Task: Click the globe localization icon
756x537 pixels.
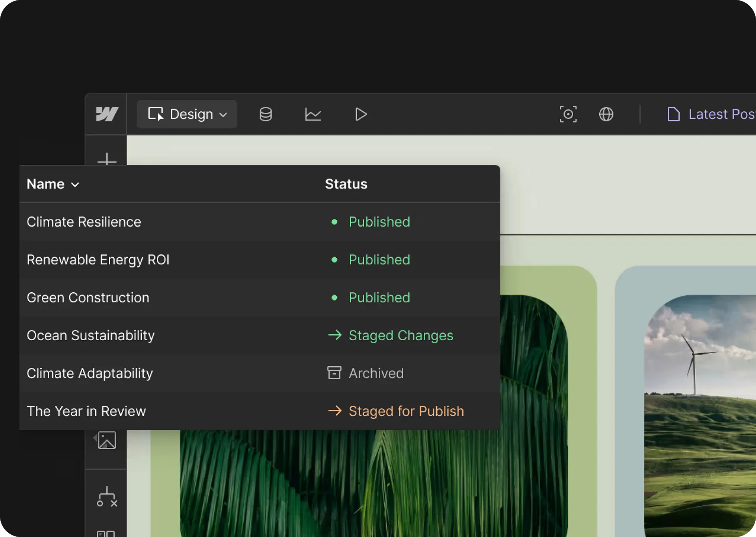Action: coord(606,114)
